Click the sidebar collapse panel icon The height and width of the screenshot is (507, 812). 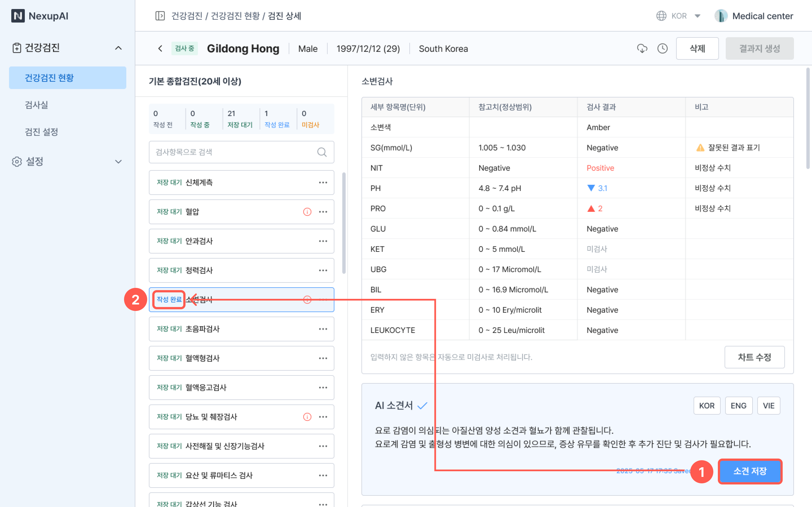pos(160,16)
